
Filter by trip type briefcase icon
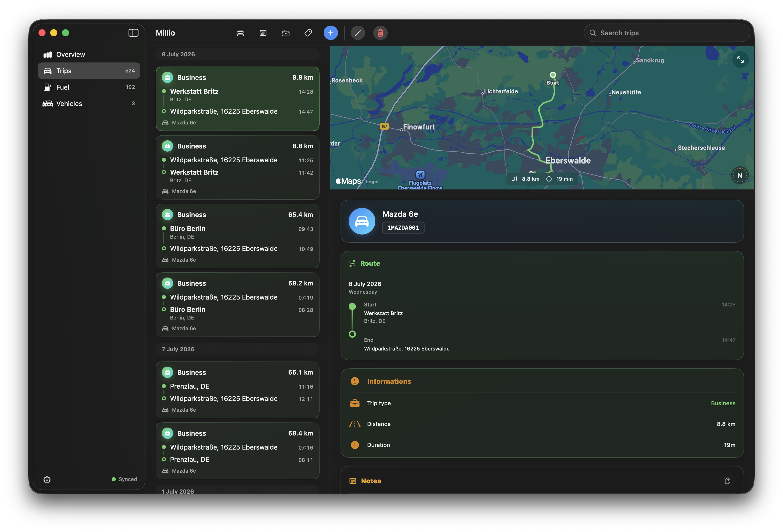pyautogui.click(x=285, y=33)
